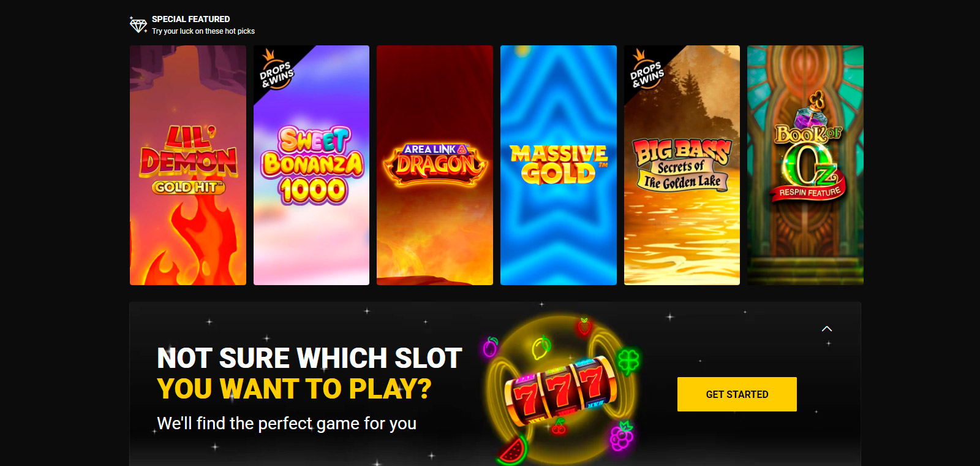The image size is (980, 466).
Task: Open the Lil' Demon Gold Hit game
Action: tap(188, 165)
